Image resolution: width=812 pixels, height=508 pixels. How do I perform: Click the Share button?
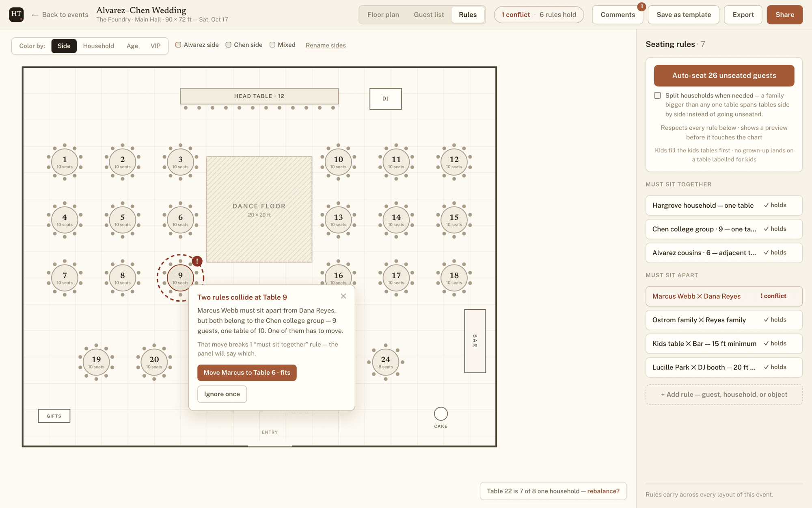coord(785,15)
